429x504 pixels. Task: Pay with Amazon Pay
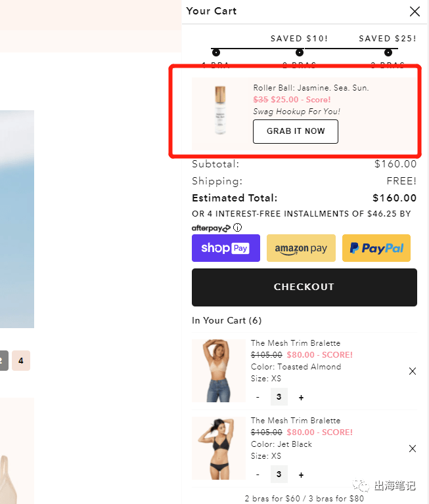tap(301, 248)
